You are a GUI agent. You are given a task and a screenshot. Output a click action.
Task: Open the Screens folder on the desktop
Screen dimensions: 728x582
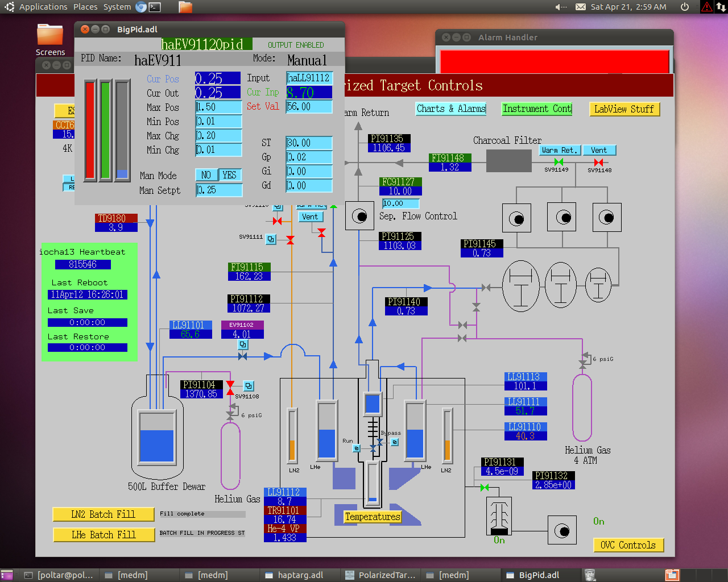click(50, 40)
